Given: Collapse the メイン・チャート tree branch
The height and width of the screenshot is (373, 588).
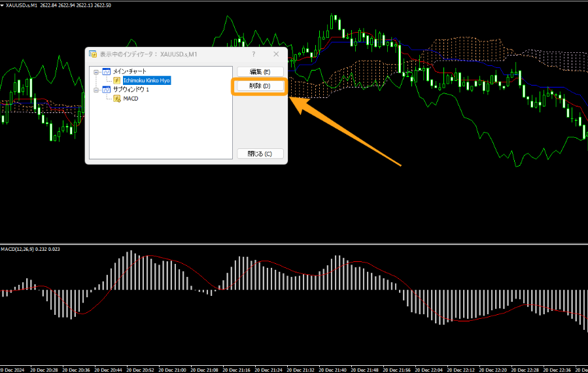Looking at the screenshot, I should 96,71.
